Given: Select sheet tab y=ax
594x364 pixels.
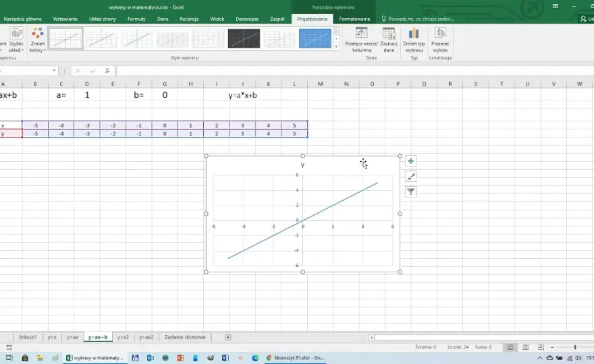Looking at the screenshot, I should [x=72, y=337].
